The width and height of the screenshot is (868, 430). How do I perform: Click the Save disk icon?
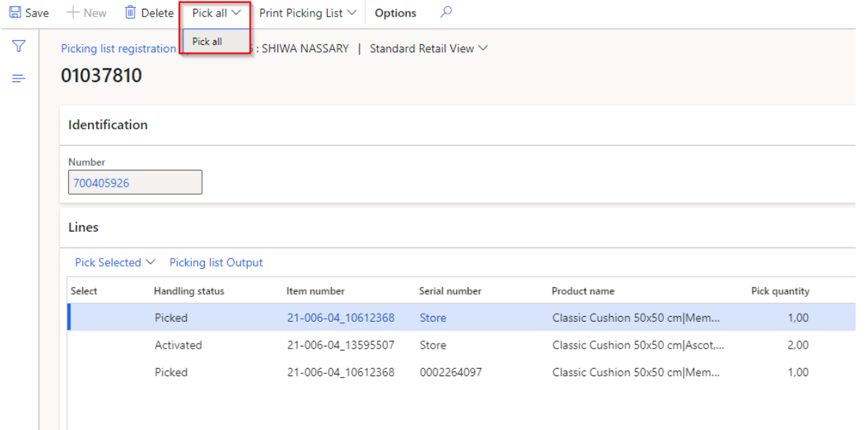pyautogui.click(x=15, y=13)
